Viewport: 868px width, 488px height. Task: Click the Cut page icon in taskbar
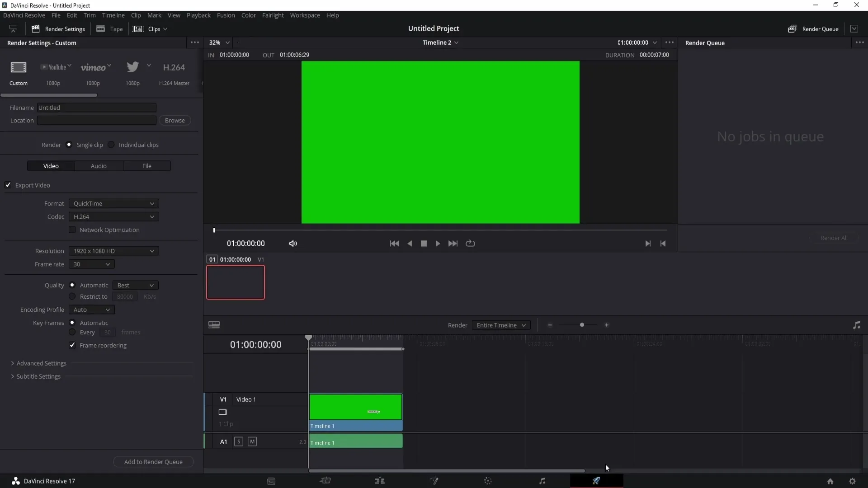click(325, 481)
